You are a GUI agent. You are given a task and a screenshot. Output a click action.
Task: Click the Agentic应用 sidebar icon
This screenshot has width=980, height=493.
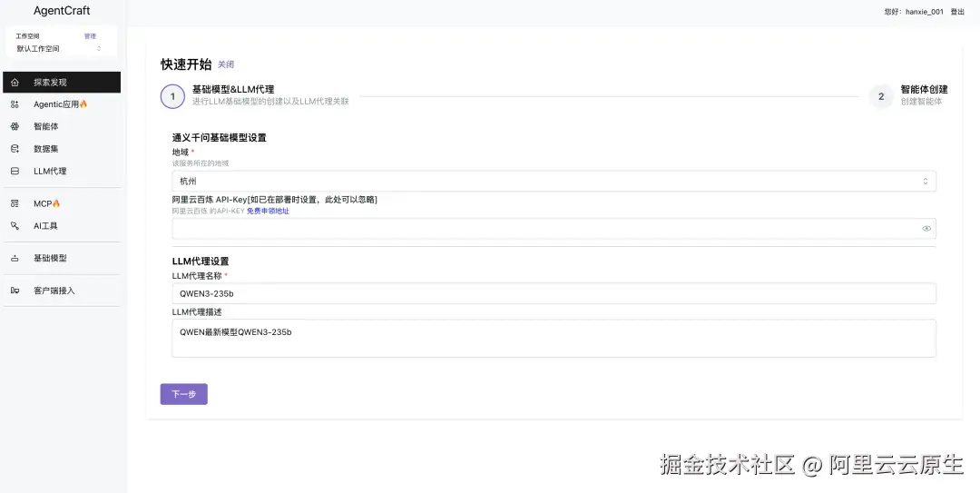[x=15, y=104]
